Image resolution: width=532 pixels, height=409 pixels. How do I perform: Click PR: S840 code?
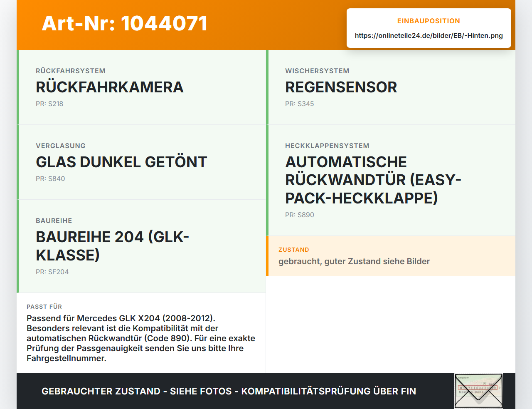(50, 178)
